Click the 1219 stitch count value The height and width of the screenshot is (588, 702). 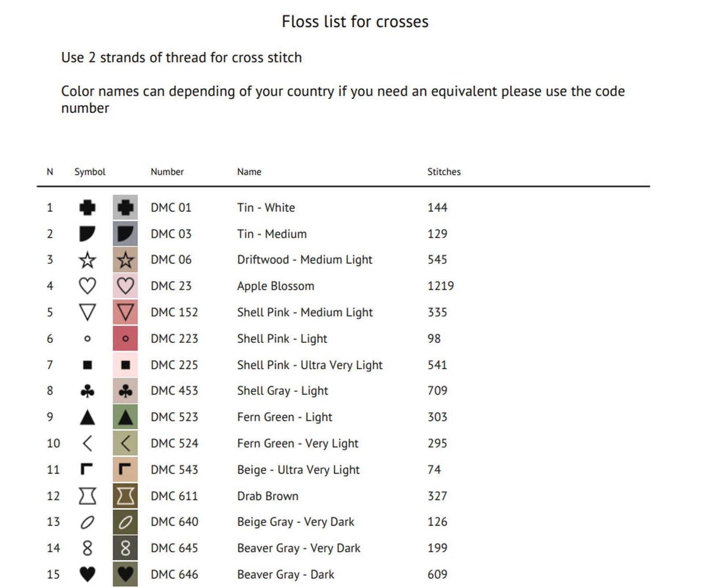(x=440, y=286)
